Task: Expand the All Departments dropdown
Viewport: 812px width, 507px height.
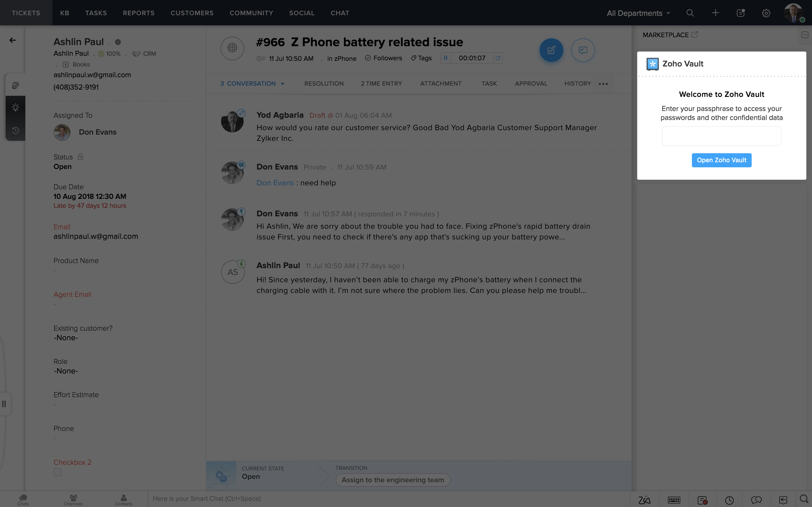Action: point(638,13)
